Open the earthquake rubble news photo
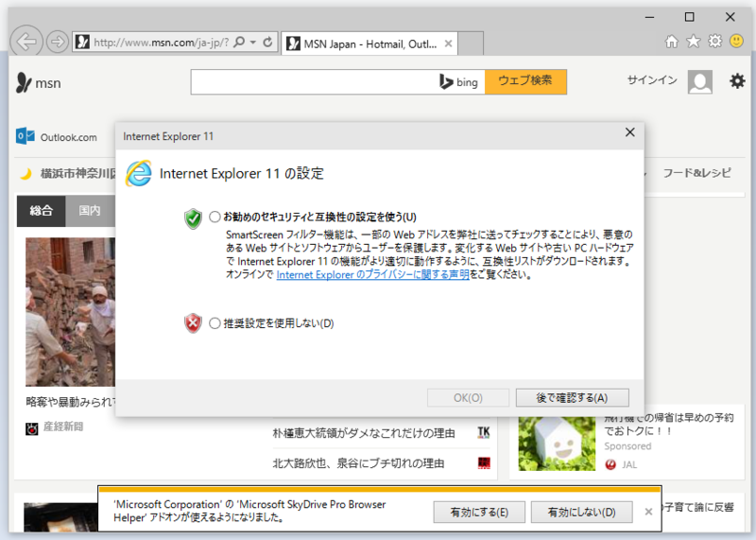Screen dimensions: 756x540 click(70, 312)
